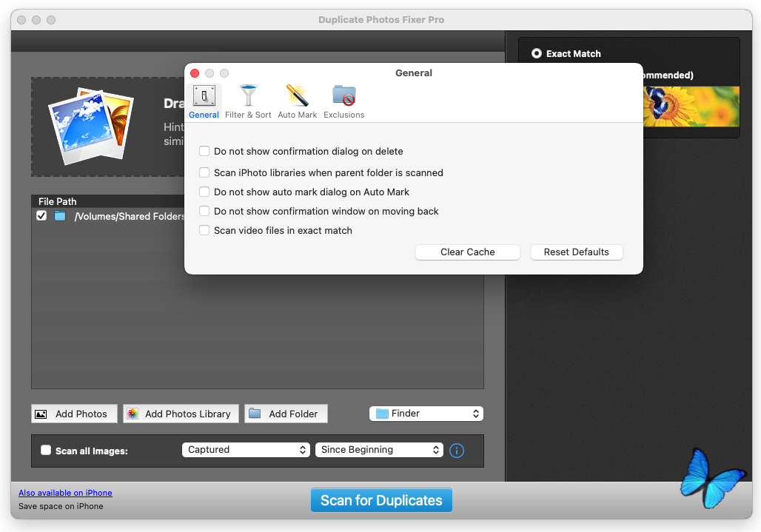
Task: Click the folder icon in the file path row
Action: [60, 216]
